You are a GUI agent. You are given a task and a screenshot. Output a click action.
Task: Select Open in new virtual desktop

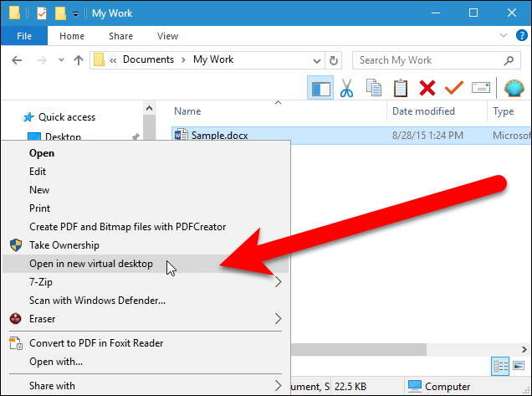pos(146,264)
